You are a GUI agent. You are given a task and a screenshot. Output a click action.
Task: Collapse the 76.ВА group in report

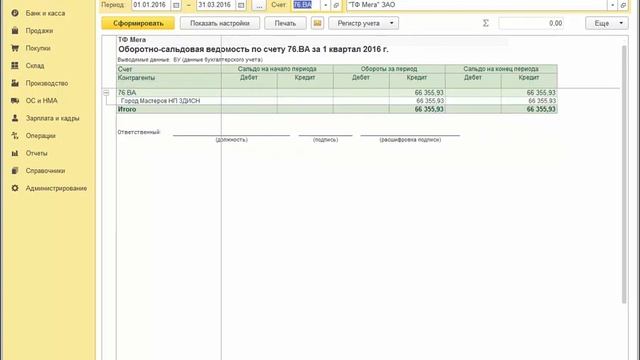pos(106,93)
